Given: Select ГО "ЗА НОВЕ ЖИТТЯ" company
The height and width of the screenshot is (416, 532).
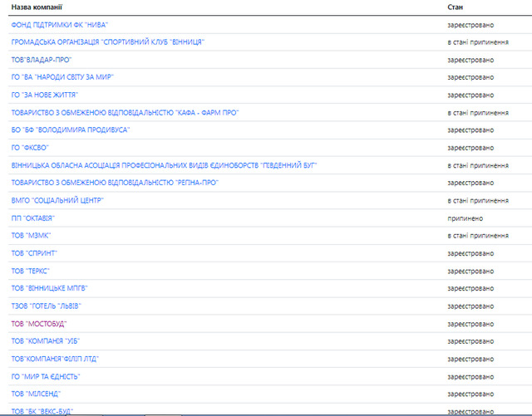Looking at the screenshot, I should tap(45, 95).
